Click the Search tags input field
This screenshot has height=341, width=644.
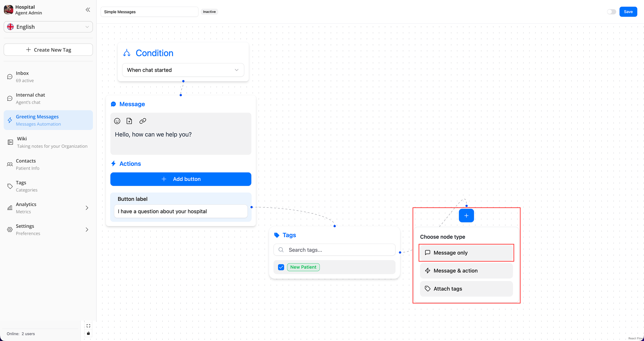click(x=339, y=250)
